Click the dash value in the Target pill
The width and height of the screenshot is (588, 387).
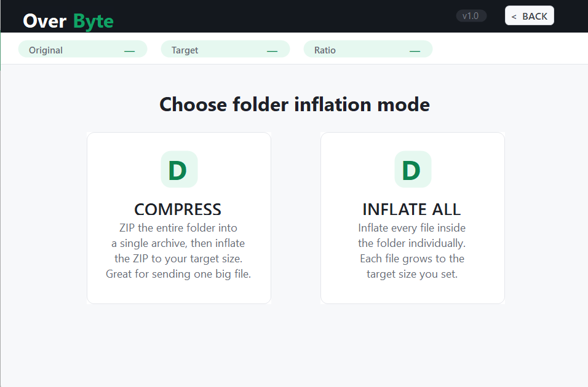[x=272, y=51]
